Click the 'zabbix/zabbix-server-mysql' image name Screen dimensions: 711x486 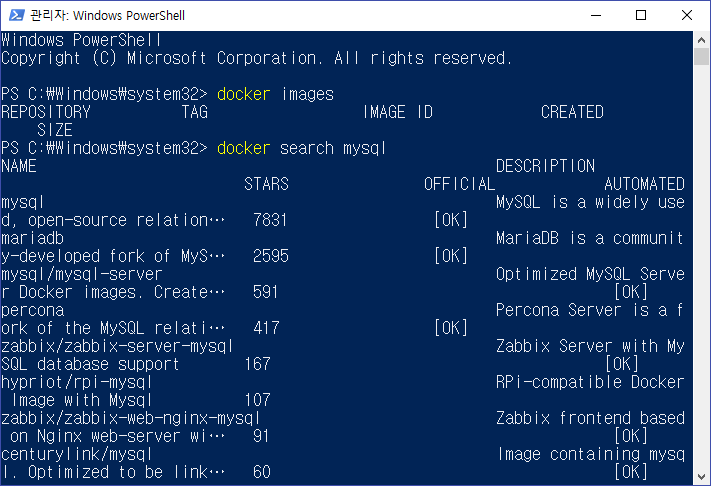tap(117, 346)
